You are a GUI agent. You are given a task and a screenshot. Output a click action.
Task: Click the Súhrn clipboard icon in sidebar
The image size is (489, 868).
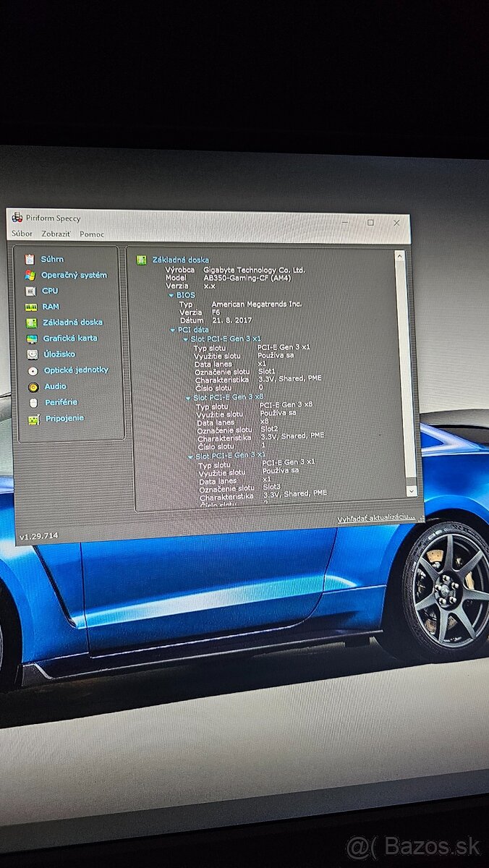[x=30, y=259]
